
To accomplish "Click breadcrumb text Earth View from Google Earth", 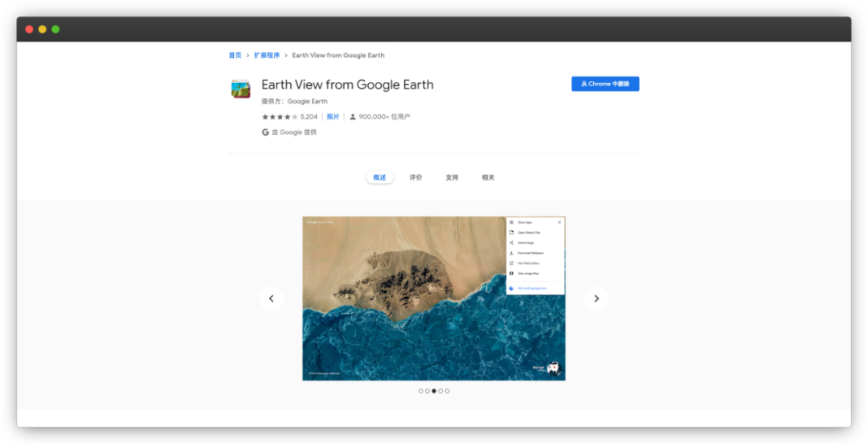I will [338, 55].
